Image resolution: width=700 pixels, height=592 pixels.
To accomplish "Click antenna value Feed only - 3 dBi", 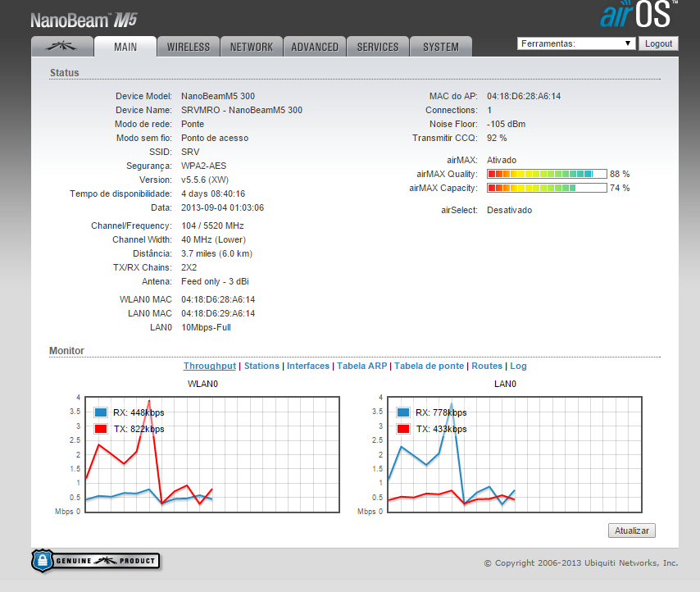I will pos(215,281).
